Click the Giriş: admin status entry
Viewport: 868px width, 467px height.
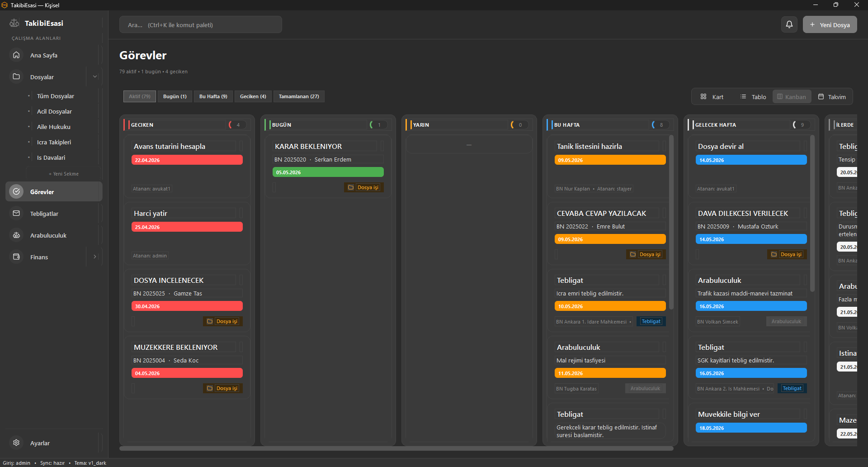[17, 463]
